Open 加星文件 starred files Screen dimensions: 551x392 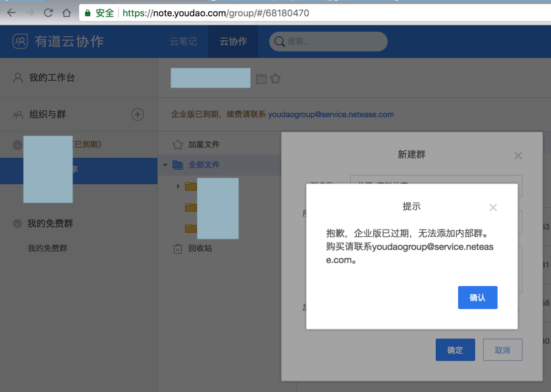203,144
